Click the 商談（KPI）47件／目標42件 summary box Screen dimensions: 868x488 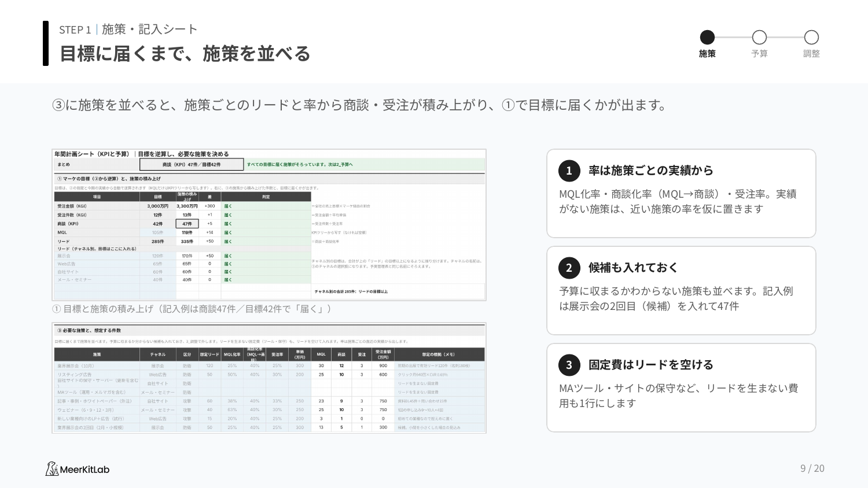coord(192,165)
